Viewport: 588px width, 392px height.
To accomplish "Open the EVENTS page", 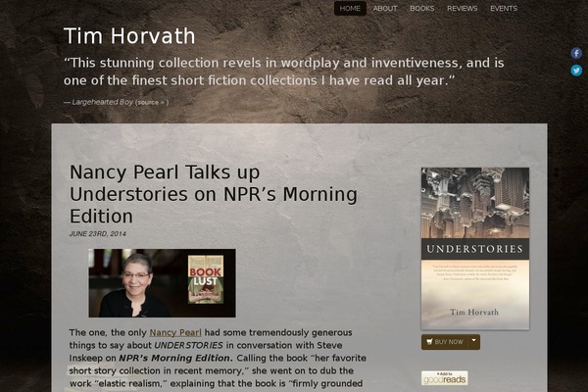I will tap(504, 8).
